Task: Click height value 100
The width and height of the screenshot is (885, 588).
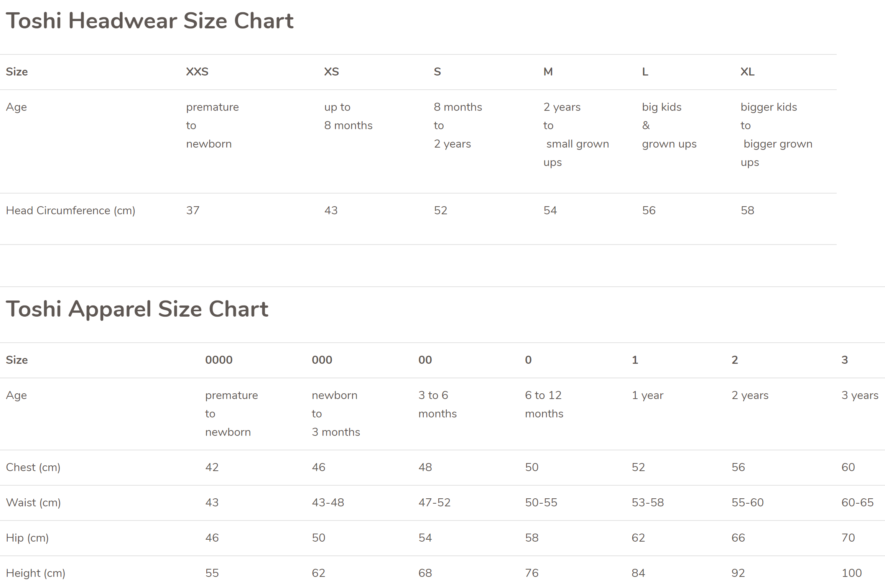Action: point(852,573)
